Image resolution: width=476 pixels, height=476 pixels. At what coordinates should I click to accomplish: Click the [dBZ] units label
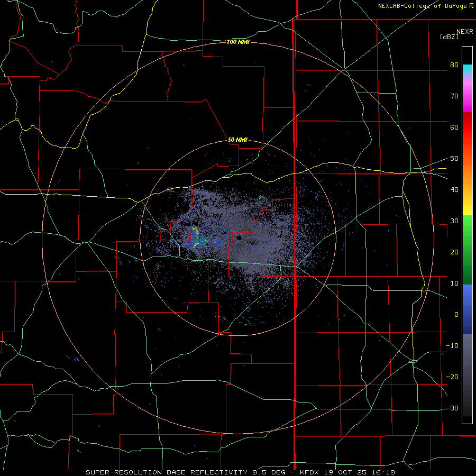click(x=449, y=36)
